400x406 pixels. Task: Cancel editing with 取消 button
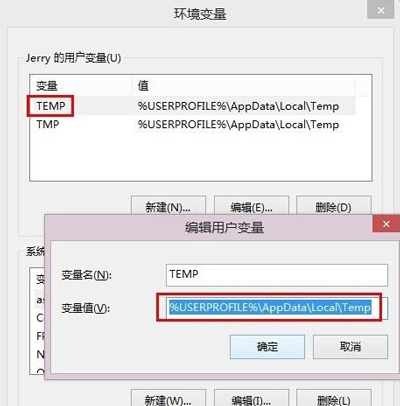(350, 347)
